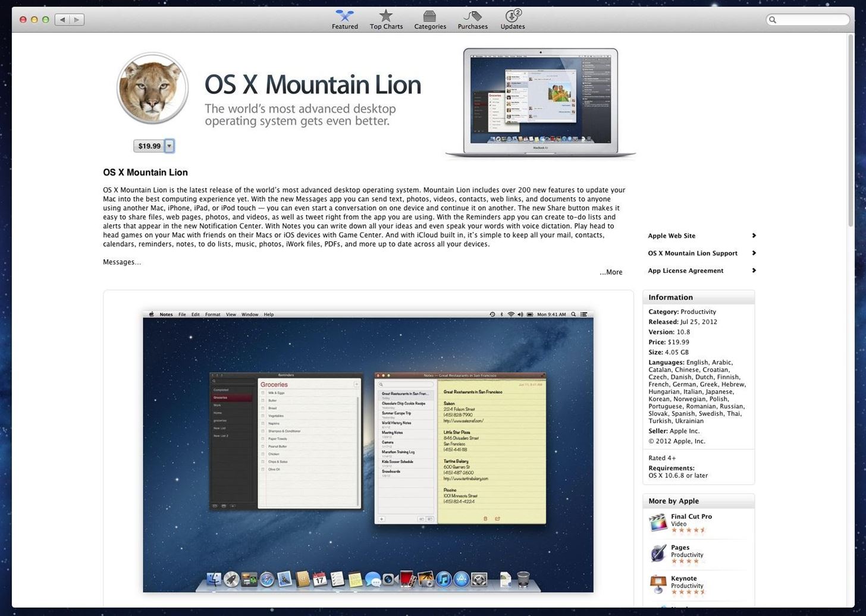Click Notification Center icon in screenshot menu bar
This screenshot has height=616, width=866.
click(584, 315)
